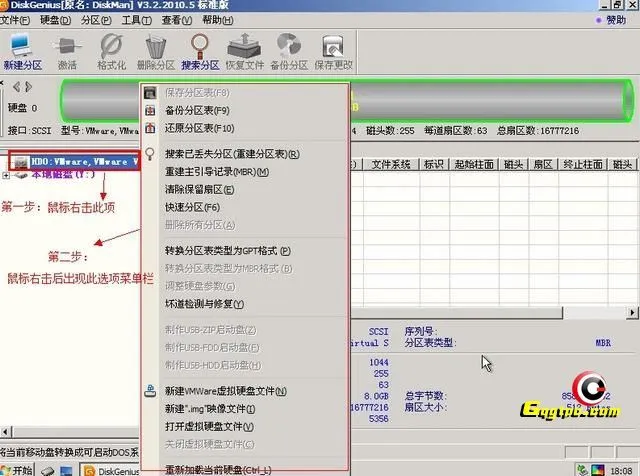Open the 工具(T) menu

point(136,20)
